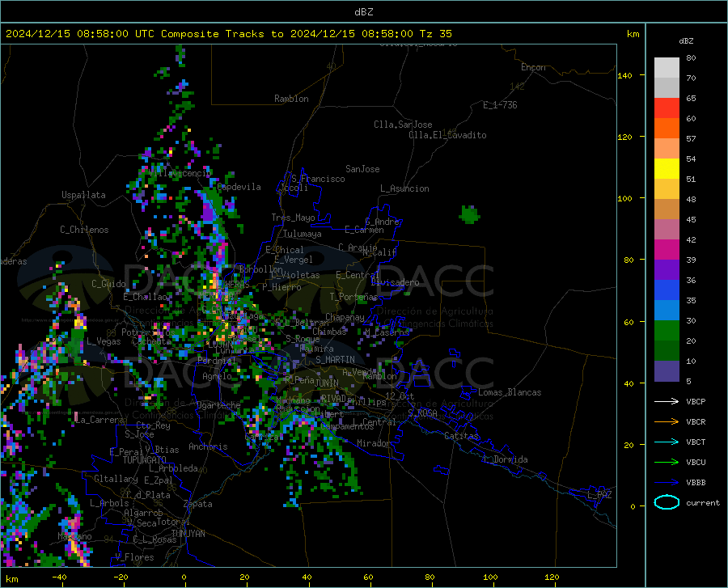The image size is (728, 588).
Task: Click the L_Vegas label
Action: coord(104,341)
